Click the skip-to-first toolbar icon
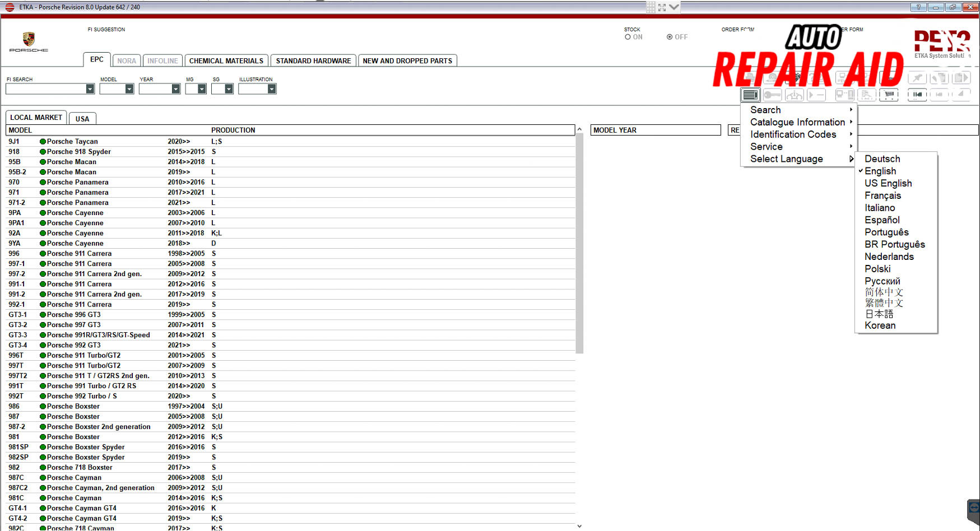Image resolution: width=980 pixels, height=531 pixels. coord(917,95)
